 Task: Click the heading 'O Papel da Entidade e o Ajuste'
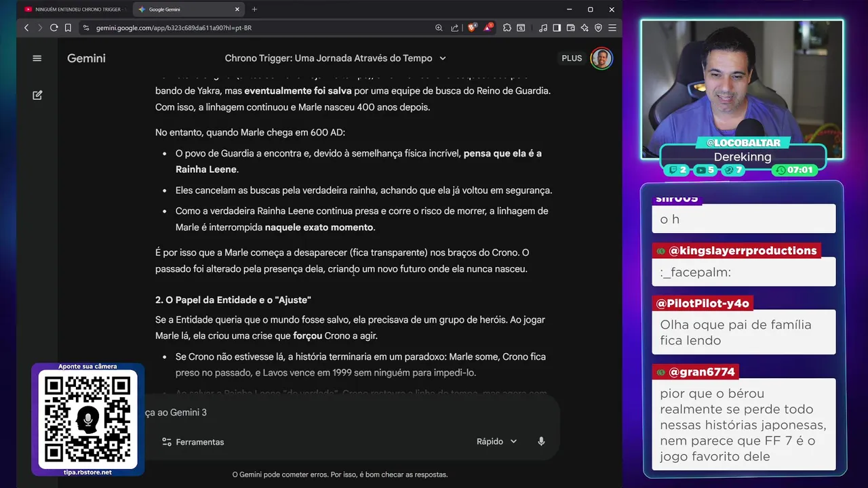coord(233,300)
